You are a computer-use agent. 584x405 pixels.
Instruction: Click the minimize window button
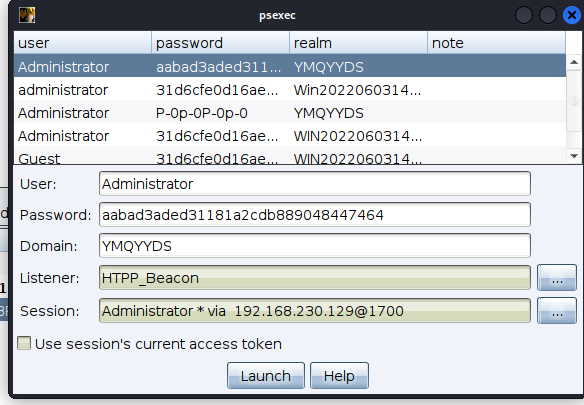[524, 15]
